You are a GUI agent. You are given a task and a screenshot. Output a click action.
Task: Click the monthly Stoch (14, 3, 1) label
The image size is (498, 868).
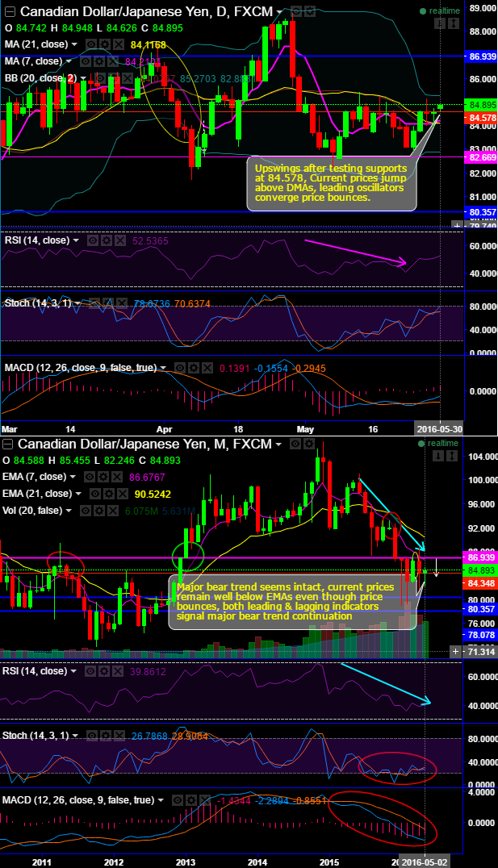click(x=36, y=736)
